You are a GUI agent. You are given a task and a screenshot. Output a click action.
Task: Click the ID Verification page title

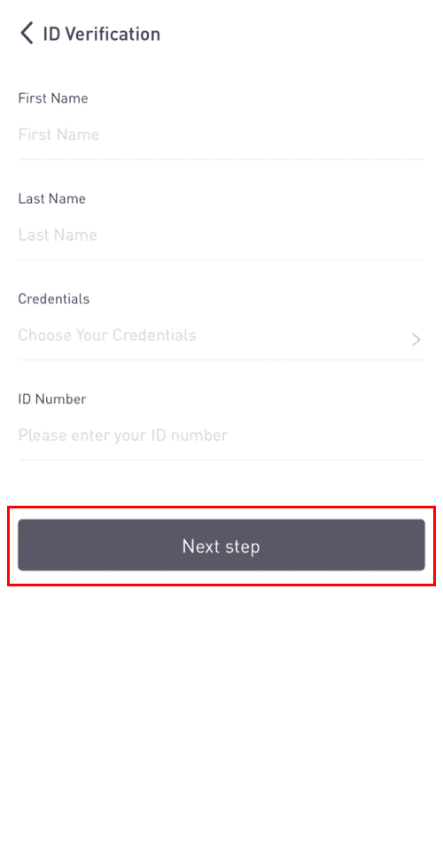coord(101,34)
